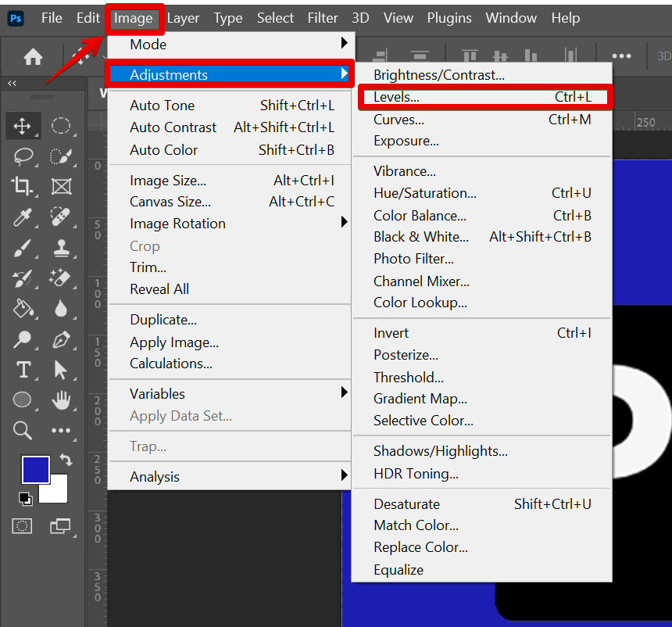
Task: Click the Zoom magnifier tool
Action: click(x=23, y=430)
